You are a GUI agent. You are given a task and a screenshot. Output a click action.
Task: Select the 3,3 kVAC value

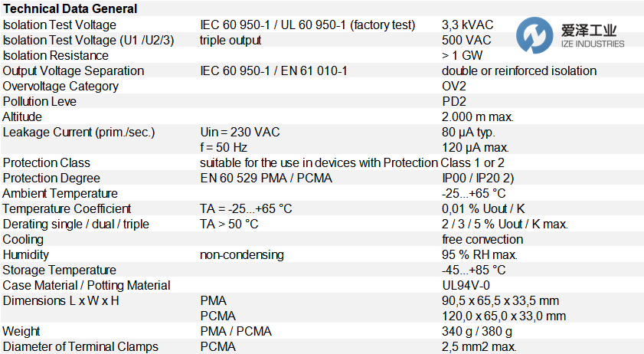click(467, 25)
